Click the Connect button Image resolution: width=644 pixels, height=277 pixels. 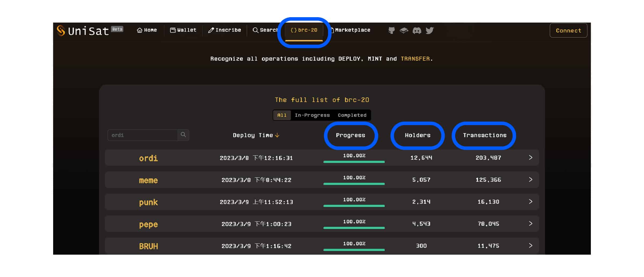(568, 30)
